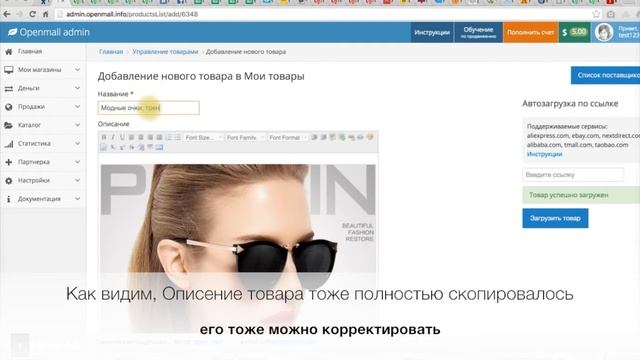The image size is (640, 360).
Task: Click the outdent text icon
Action: (x=323, y=138)
